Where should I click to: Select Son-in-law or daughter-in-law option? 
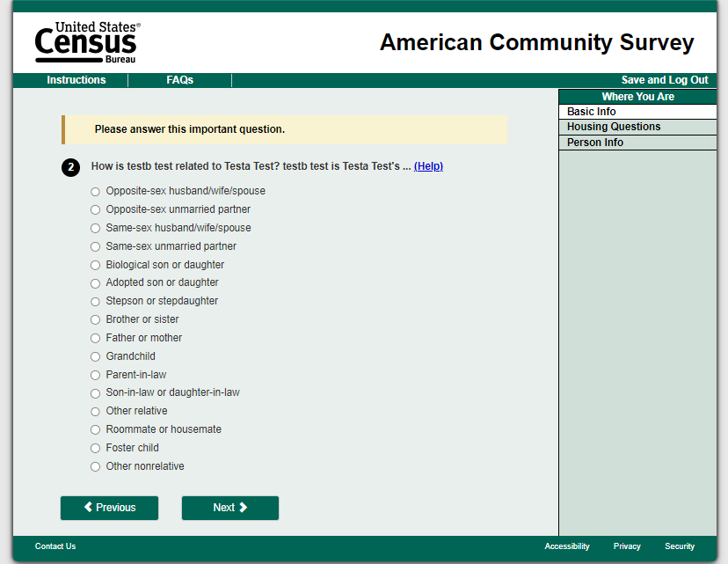95,393
